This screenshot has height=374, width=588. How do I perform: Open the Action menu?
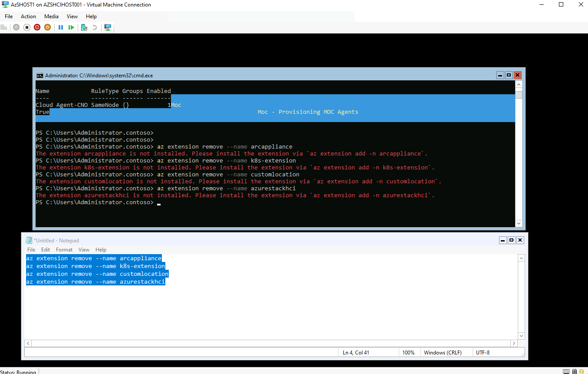tap(29, 17)
